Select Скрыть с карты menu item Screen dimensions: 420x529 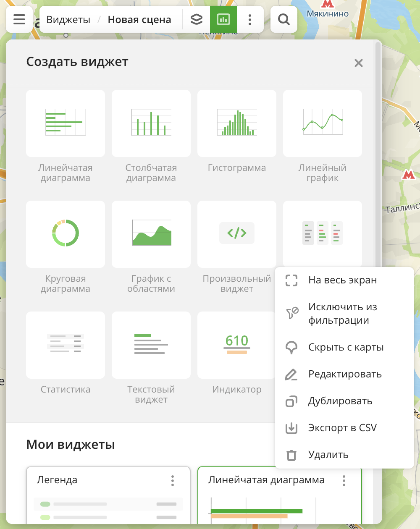pyautogui.click(x=344, y=347)
